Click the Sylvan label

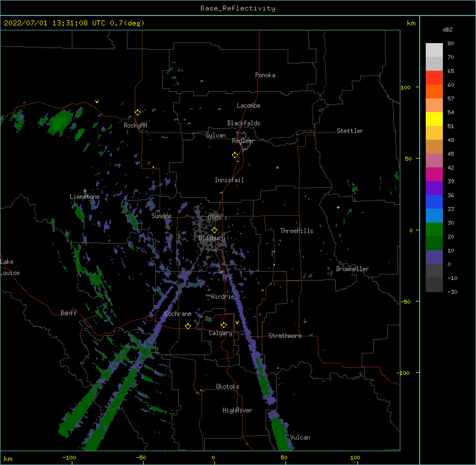tap(215, 135)
